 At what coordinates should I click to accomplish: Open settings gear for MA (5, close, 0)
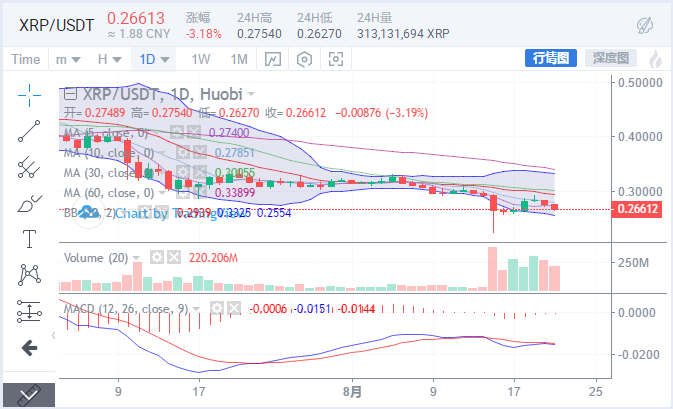177,132
